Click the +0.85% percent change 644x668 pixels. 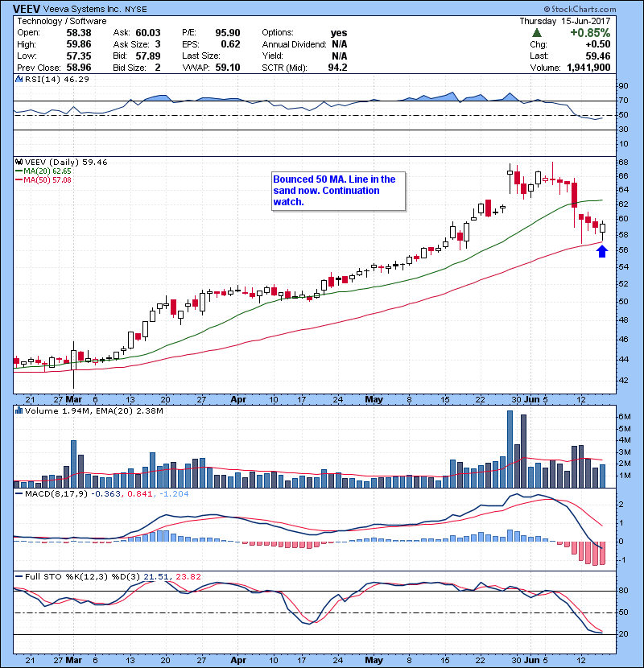[x=590, y=33]
